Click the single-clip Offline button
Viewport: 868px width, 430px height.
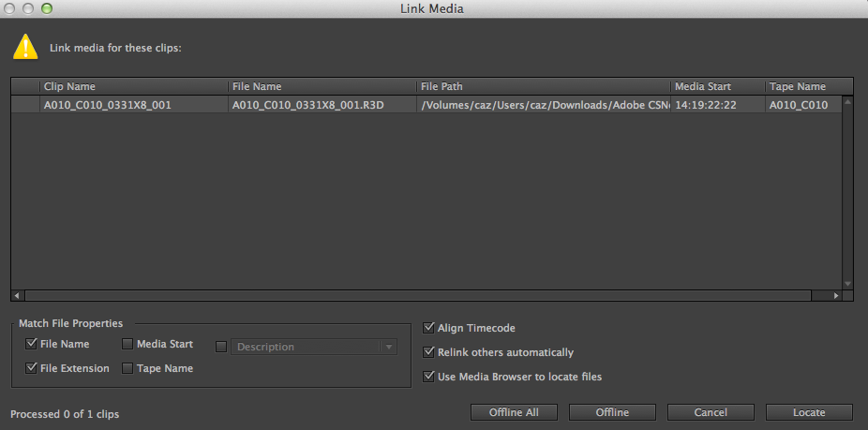pyautogui.click(x=612, y=412)
